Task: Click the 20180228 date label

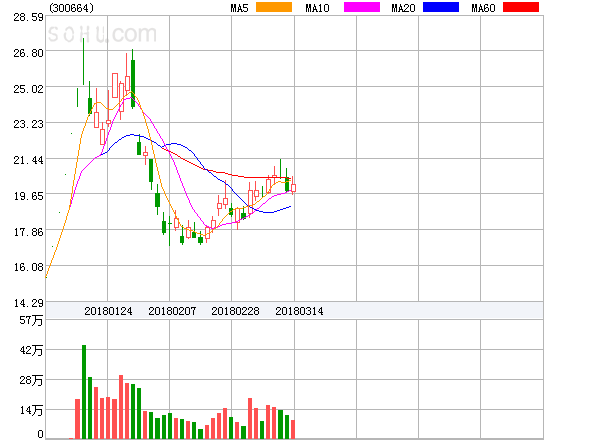Action: point(235,311)
